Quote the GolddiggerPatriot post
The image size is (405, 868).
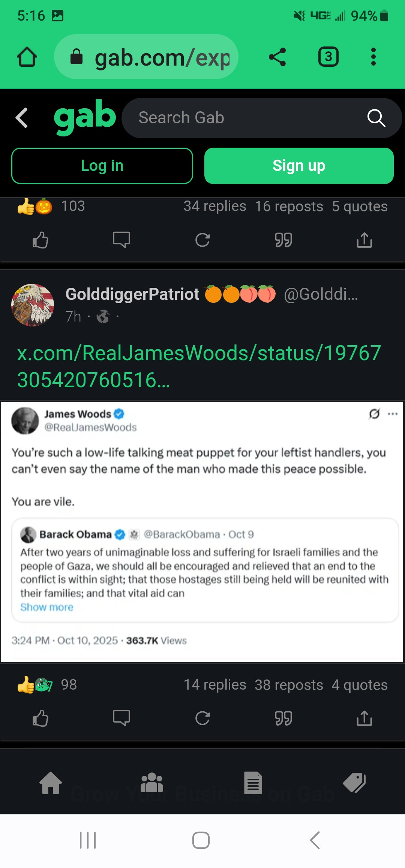[x=283, y=718]
